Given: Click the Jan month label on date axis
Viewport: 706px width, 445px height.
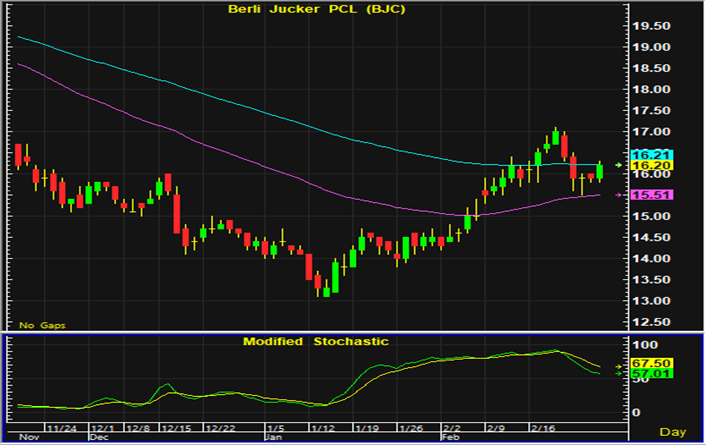Looking at the screenshot, I should click(x=274, y=438).
